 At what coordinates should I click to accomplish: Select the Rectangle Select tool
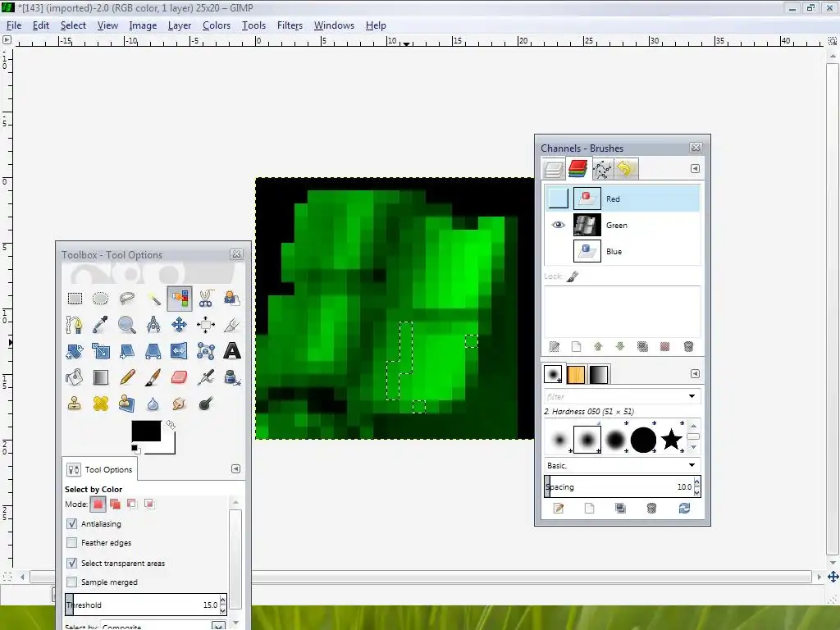75,299
